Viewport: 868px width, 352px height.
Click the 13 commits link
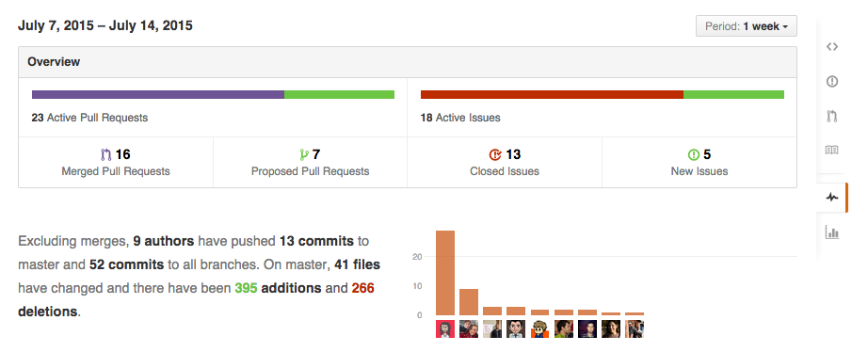(316, 241)
